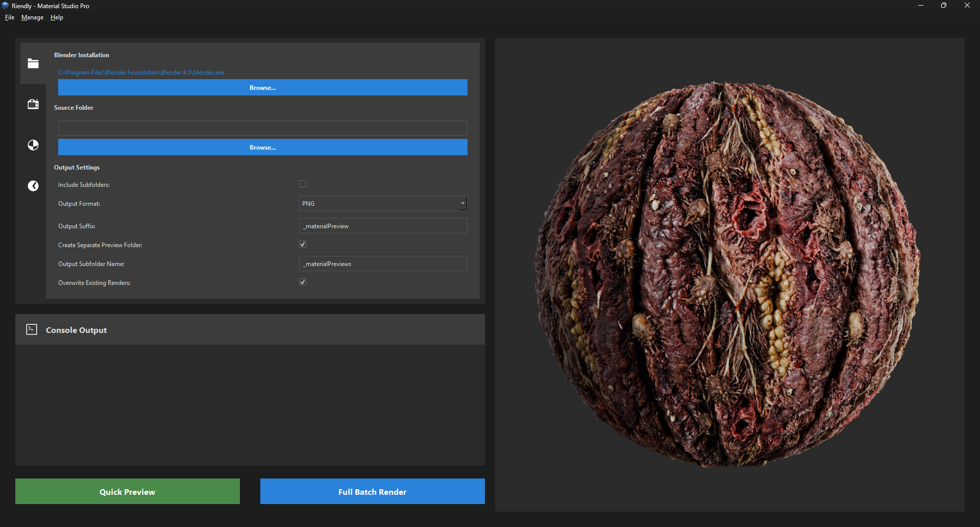
Task: Click the bottom circular sidebar icon
Action: 33,185
